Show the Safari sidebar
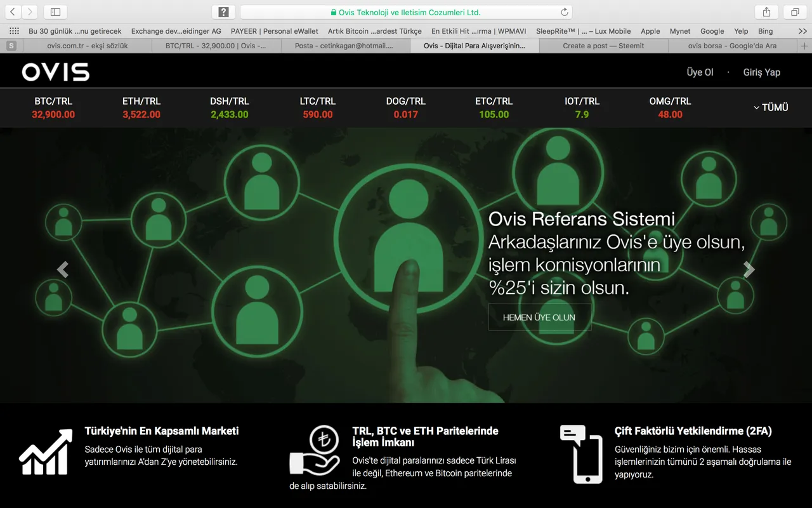812x508 pixels. [x=55, y=12]
